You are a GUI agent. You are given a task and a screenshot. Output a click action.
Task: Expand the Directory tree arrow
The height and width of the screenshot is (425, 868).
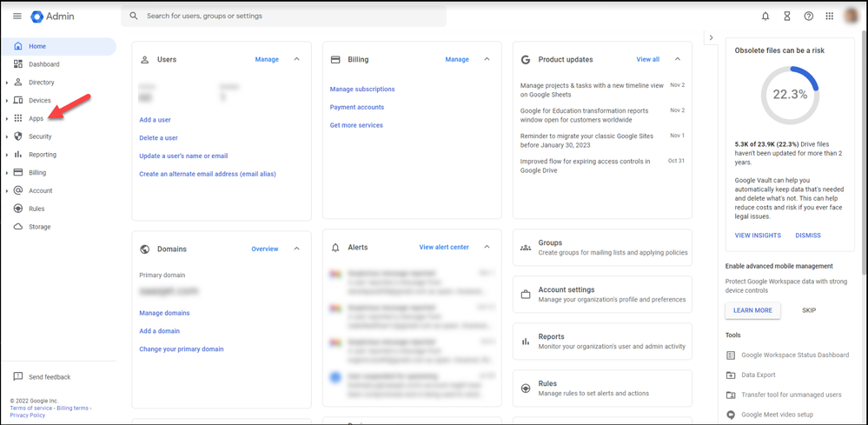(7, 83)
